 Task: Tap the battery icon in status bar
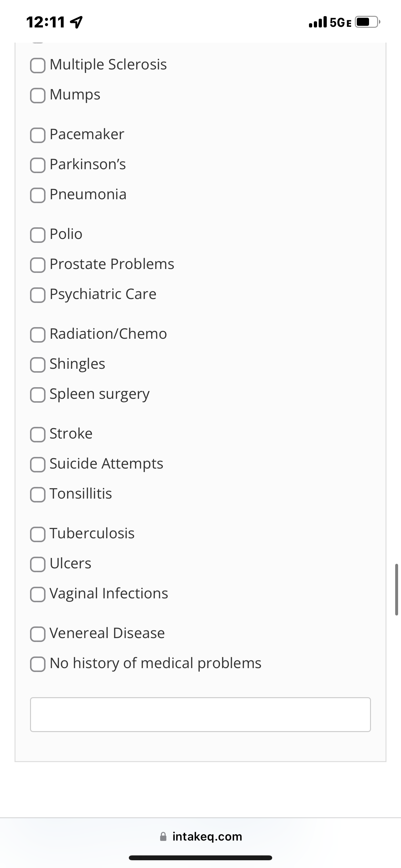click(x=368, y=22)
